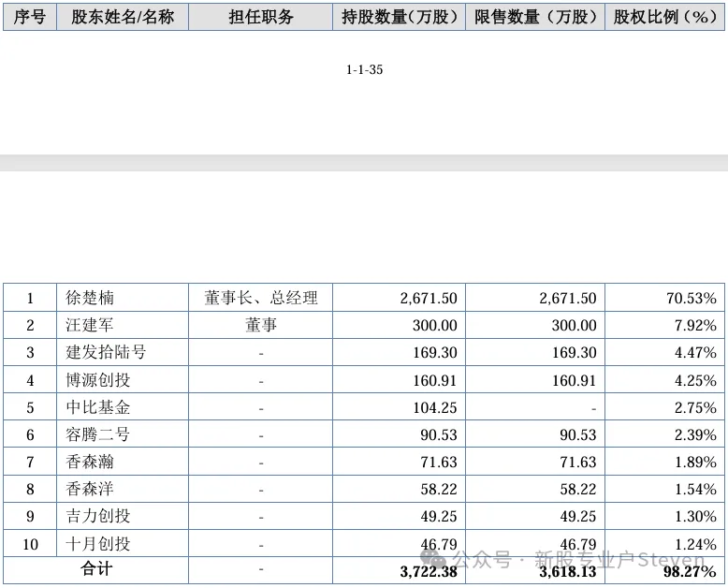Select the 董事长、总经理 position cell

click(x=260, y=298)
